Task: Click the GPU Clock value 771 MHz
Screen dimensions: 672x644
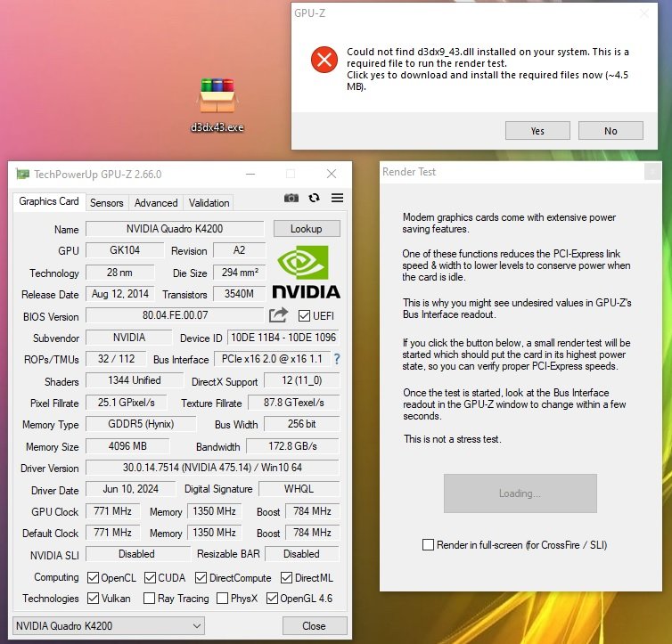Action: click(112, 511)
